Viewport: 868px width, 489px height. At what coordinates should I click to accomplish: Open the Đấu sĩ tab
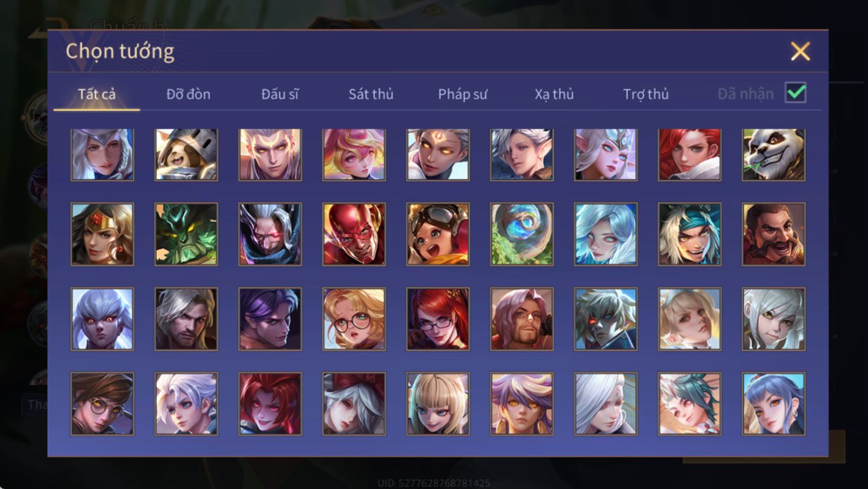click(280, 94)
